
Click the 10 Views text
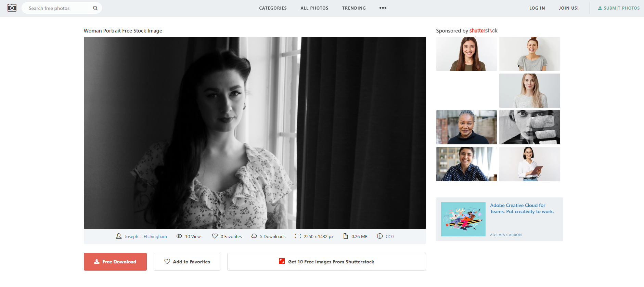pos(194,236)
